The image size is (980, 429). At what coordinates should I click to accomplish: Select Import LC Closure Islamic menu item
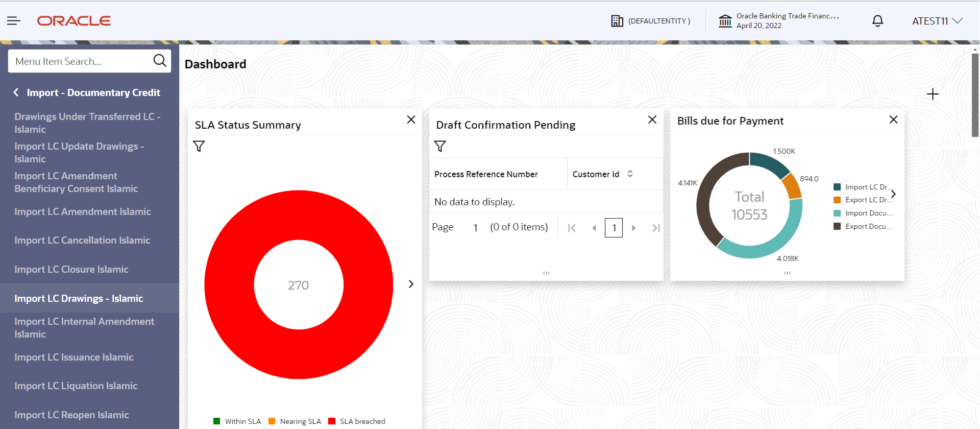71,269
